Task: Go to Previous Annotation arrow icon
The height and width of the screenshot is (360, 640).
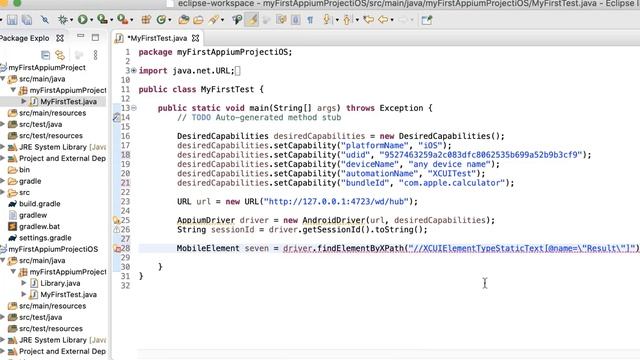Action: [x=347, y=20]
